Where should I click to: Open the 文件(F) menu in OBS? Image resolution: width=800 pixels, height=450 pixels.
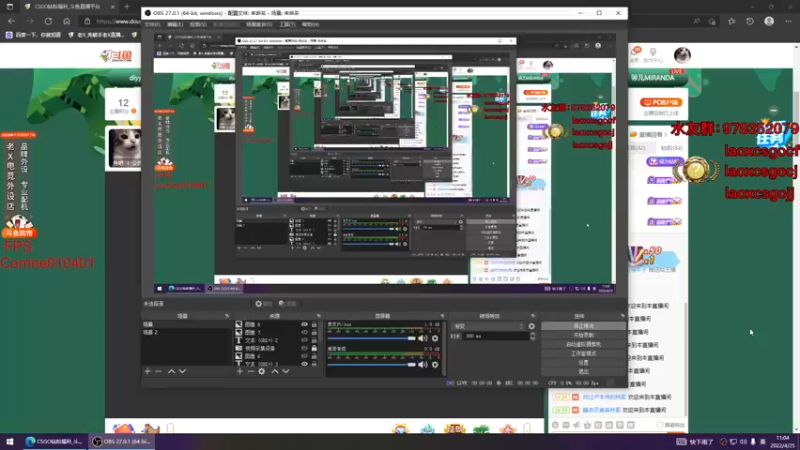tap(153, 24)
